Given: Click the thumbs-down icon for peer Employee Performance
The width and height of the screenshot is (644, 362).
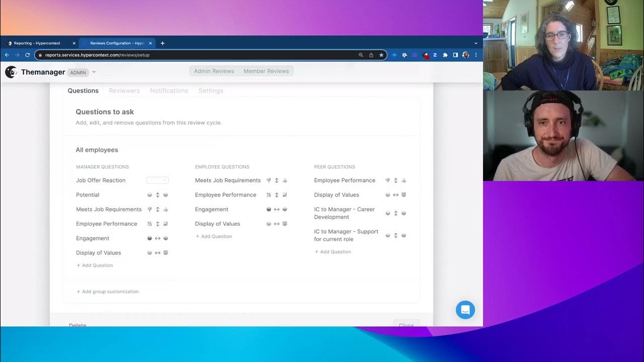Looking at the screenshot, I should point(388,180).
